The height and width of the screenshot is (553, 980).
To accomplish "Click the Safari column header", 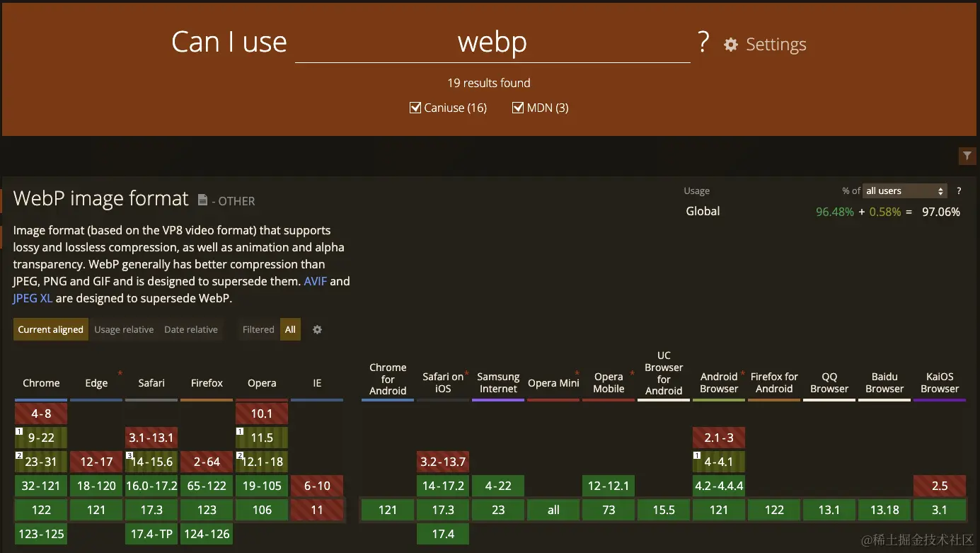I will pyautogui.click(x=151, y=383).
